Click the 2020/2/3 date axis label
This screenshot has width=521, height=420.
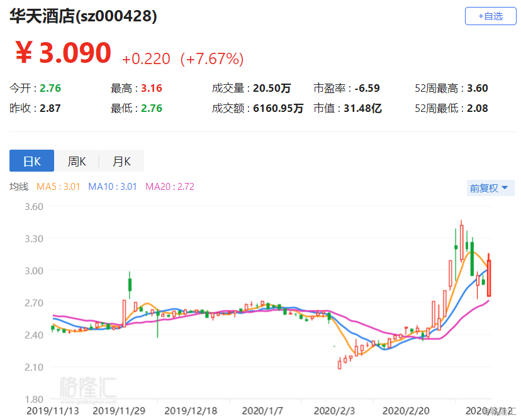click(334, 411)
